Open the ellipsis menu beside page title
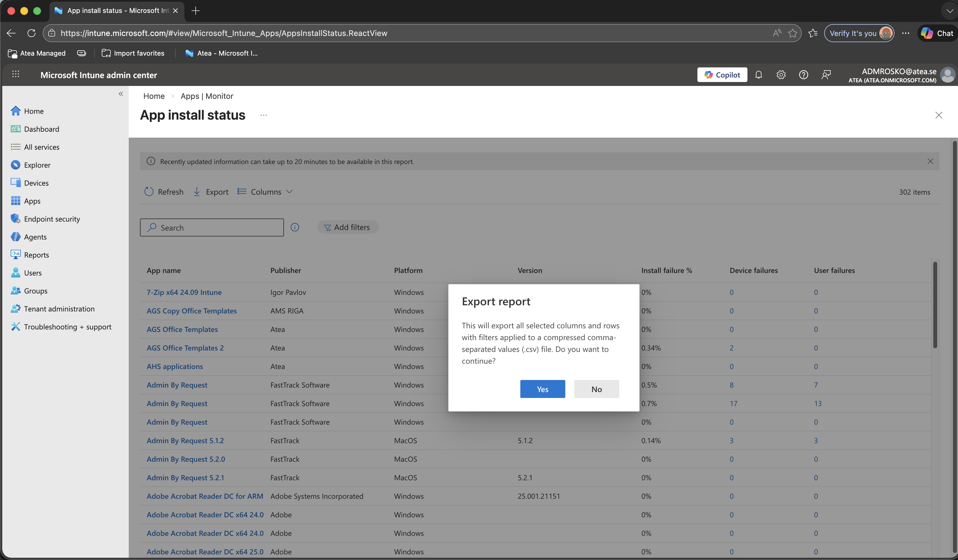This screenshot has width=958, height=560. pyautogui.click(x=263, y=115)
